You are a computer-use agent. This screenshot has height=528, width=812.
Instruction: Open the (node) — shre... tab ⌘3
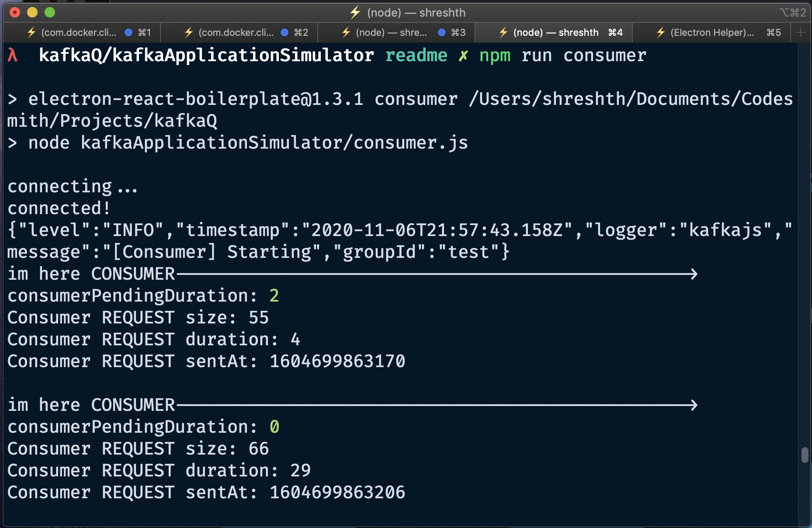396,32
